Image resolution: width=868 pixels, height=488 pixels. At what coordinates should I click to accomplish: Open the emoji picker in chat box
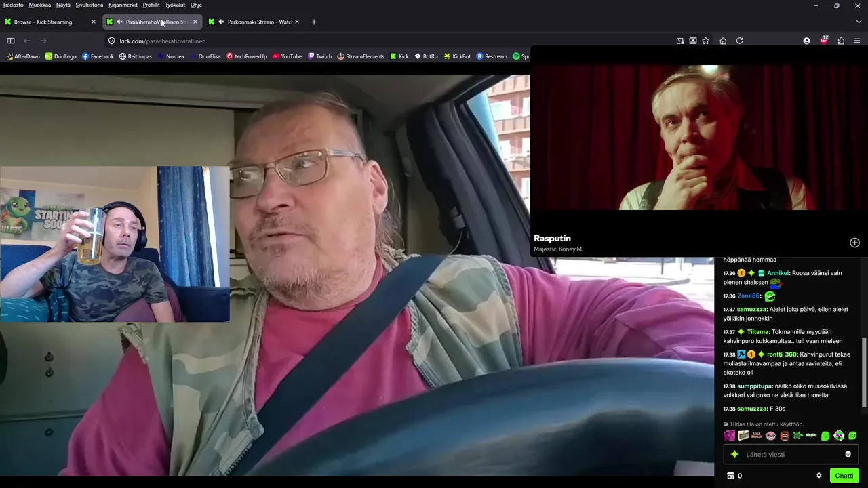pyautogui.click(x=848, y=454)
